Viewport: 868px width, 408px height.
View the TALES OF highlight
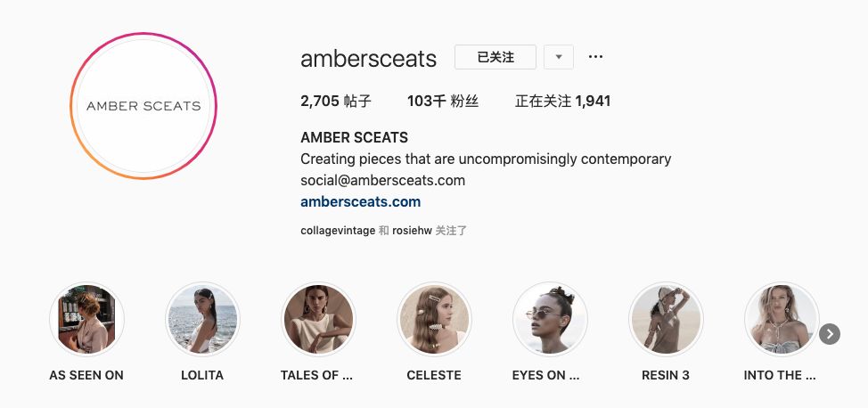[x=318, y=319]
